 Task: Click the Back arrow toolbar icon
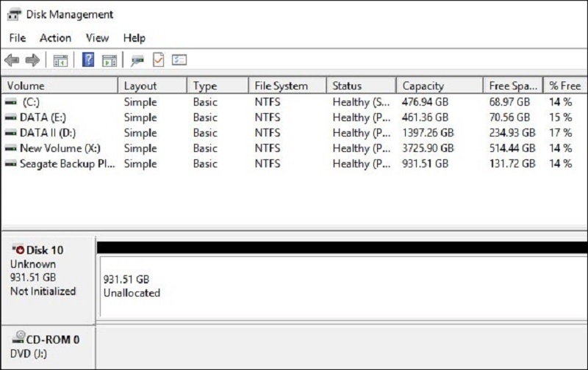pos(12,60)
